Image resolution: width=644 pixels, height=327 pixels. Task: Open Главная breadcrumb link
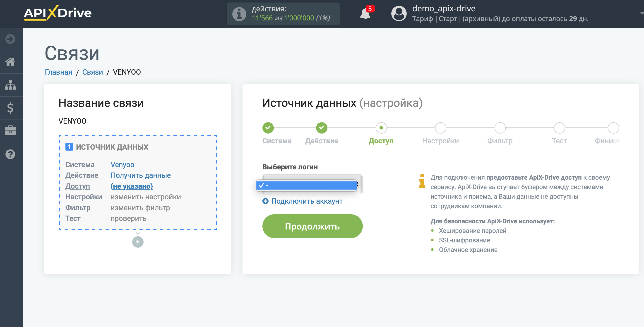[x=58, y=72]
